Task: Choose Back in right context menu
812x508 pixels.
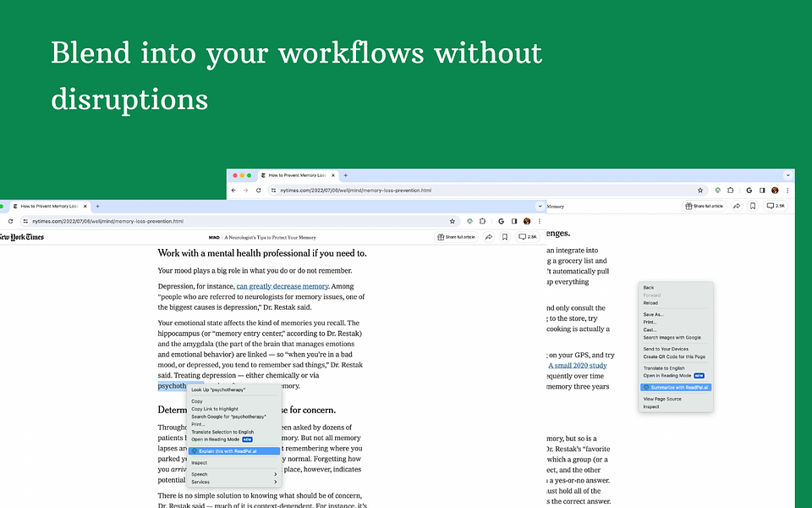Action: (675, 288)
